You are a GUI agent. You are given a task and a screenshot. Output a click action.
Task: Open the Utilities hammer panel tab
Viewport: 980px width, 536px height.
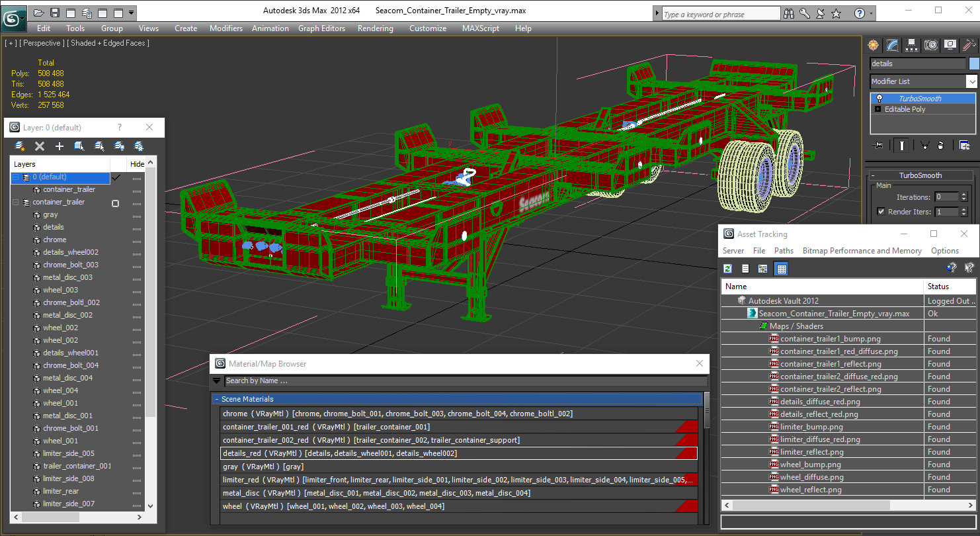(969, 45)
